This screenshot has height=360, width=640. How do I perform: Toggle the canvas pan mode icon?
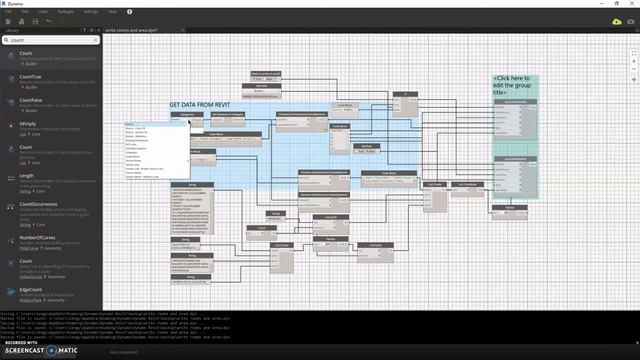pyautogui.click(x=634, y=80)
